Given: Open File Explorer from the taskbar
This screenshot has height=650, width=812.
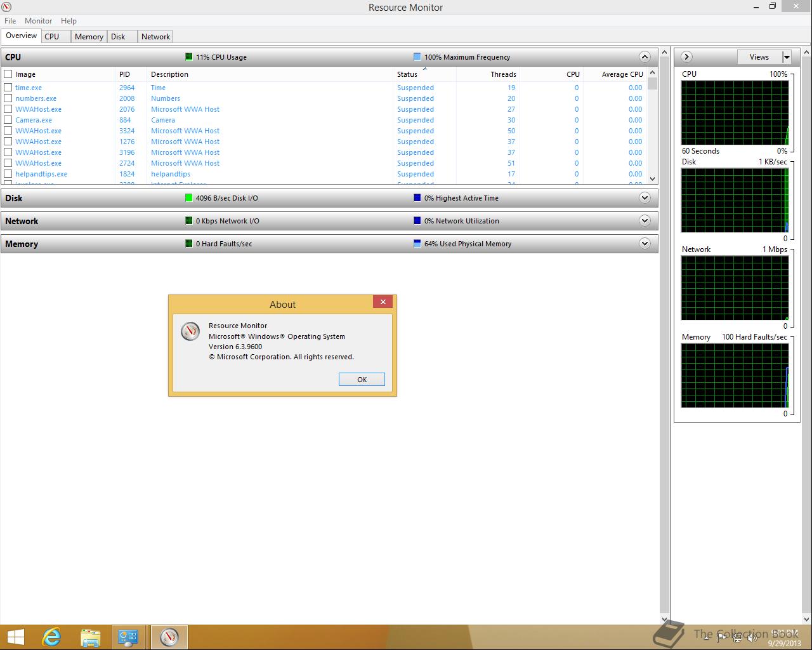Looking at the screenshot, I should point(91,637).
